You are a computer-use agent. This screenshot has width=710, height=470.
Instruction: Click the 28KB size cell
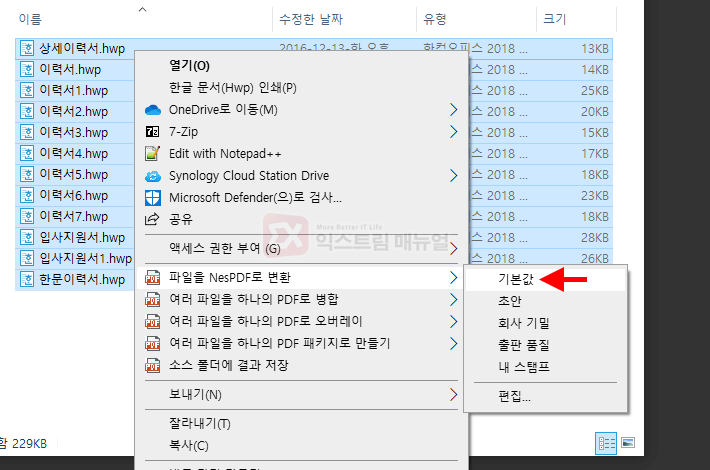pos(595,237)
